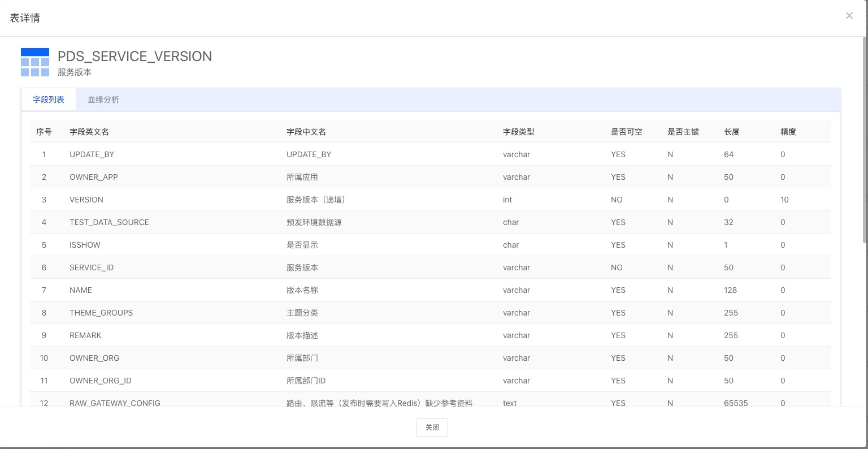Click the 是否主键 column header
Image resolution: width=868 pixels, height=449 pixels.
coord(683,132)
